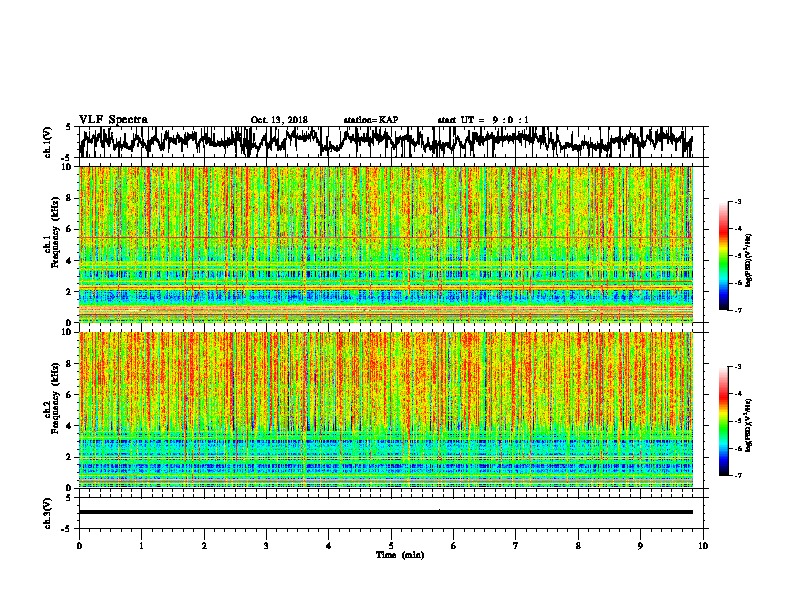Click time tick label "2" on x-axis
The height and width of the screenshot is (612, 792).
coord(204,546)
